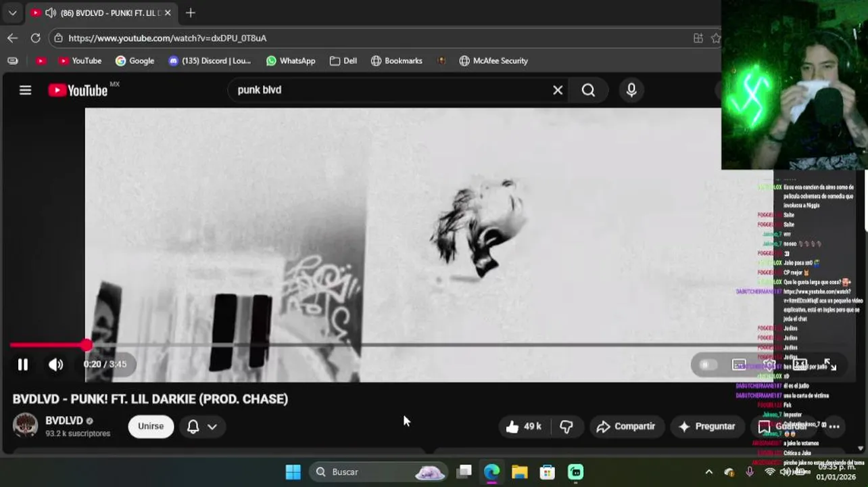This screenshot has width=868, height=487.
Task: Open the Windows Start menu
Action: (293, 471)
